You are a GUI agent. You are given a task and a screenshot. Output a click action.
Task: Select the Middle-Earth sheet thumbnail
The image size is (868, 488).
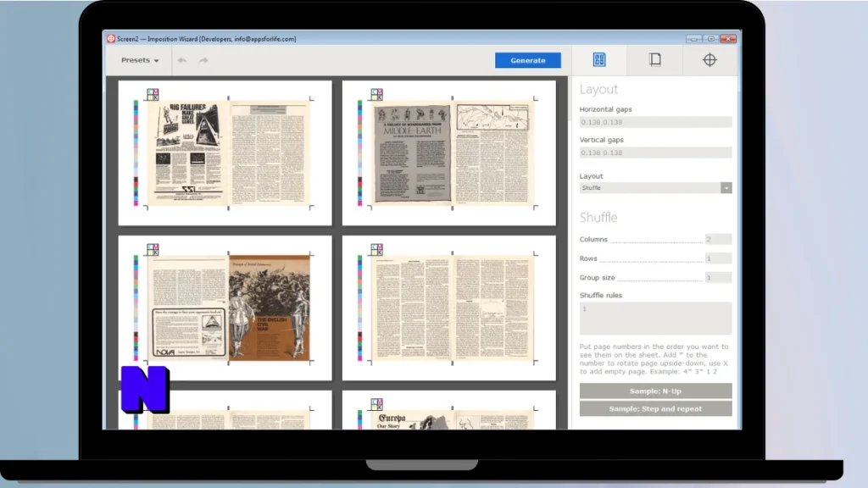click(x=449, y=153)
